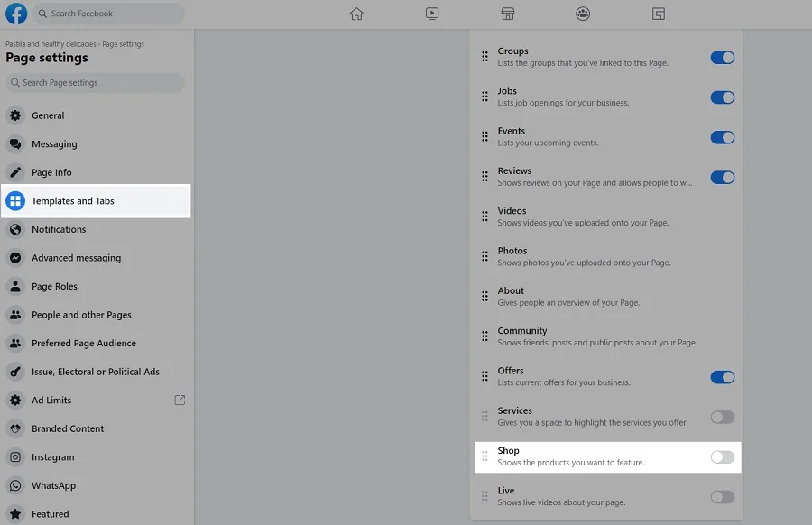Viewport: 812px width, 525px height.
Task: Disable the Reviews tab toggle
Action: [x=722, y=178]
